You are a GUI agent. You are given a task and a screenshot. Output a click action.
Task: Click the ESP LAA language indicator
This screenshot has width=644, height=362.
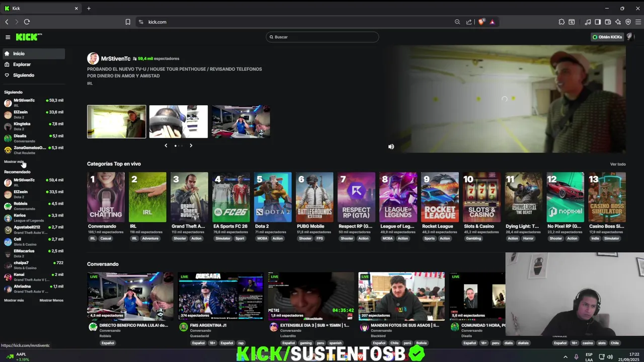tap(589, 357)
